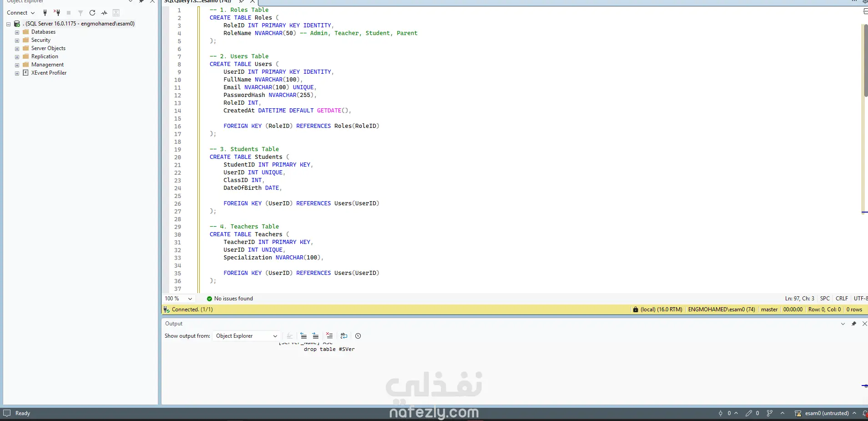The image size is (868, 421).
Task: Click the Output panel title
Action: point(174,324)
